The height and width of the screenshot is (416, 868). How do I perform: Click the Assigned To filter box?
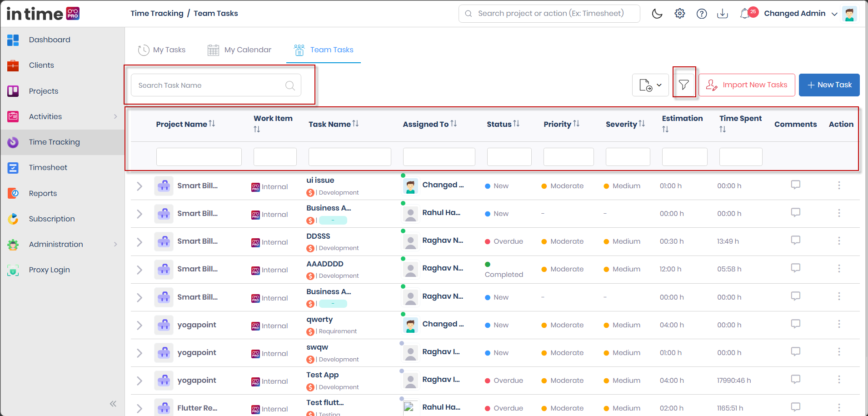click(439, 157)
